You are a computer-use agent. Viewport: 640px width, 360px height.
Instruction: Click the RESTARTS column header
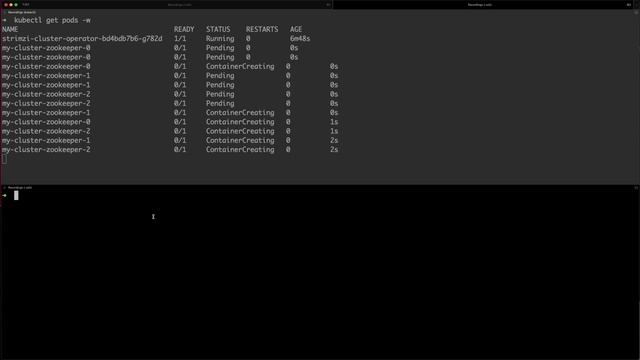pos(262,29)
